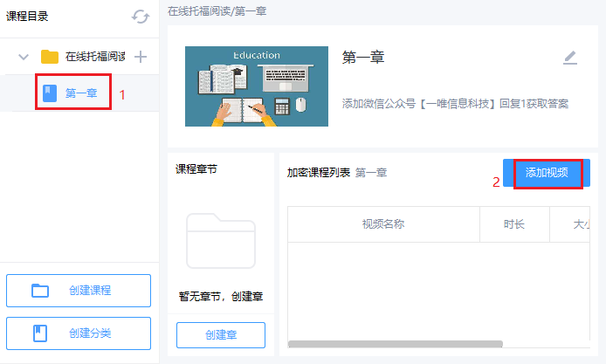Screen dimensions: 606x364
Task: Click the blue bookmark icon beside 第一章
Action: (50, 93)
